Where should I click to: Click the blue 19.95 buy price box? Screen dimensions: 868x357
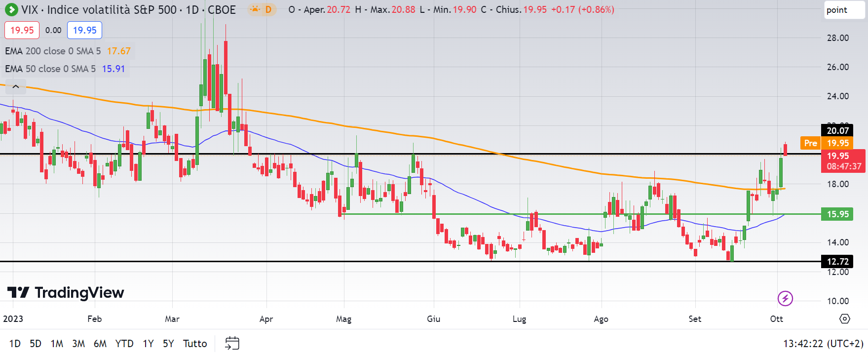pos(85,30)
